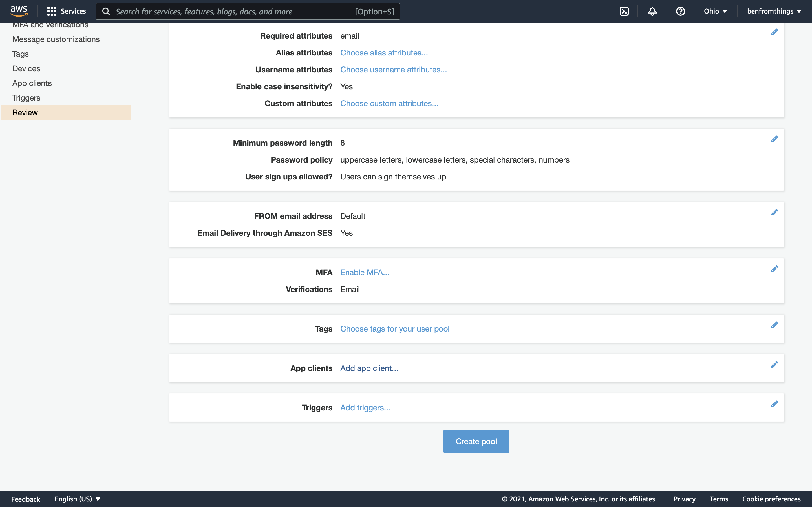Go to App clients in sidebar
Image resolution: width=812 pixels, height=507 pixels.
tap(32, 83)
